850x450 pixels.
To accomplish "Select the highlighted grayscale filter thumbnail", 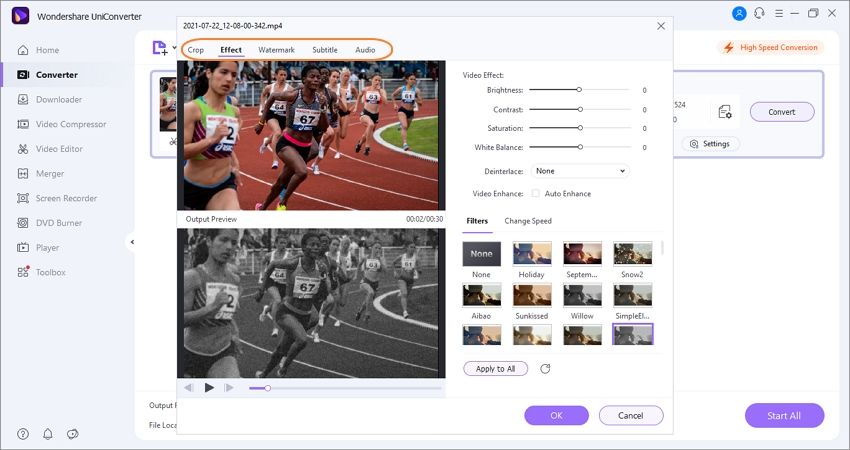I will [x=633, y=334].
